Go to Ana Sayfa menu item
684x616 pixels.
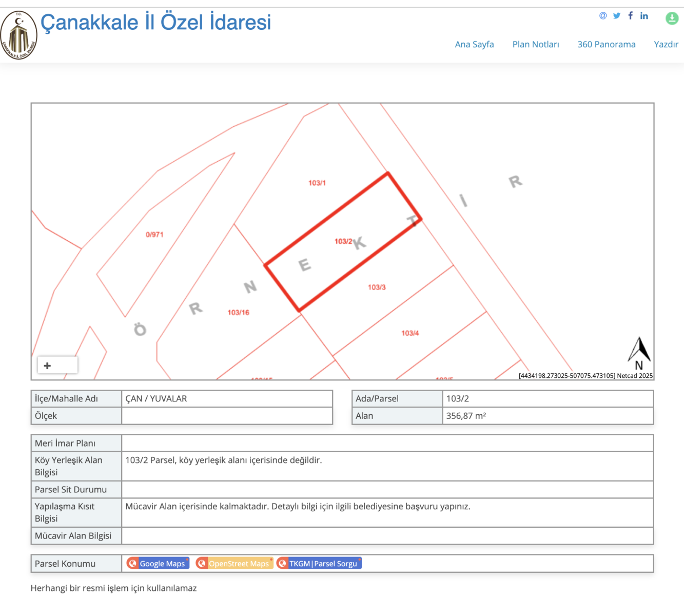point(474,45)
